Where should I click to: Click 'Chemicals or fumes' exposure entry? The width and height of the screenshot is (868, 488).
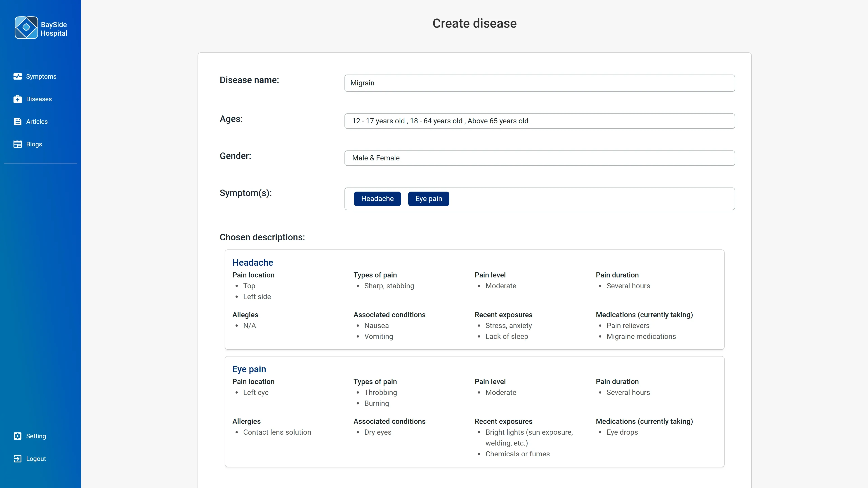click(x=518, y=454)
